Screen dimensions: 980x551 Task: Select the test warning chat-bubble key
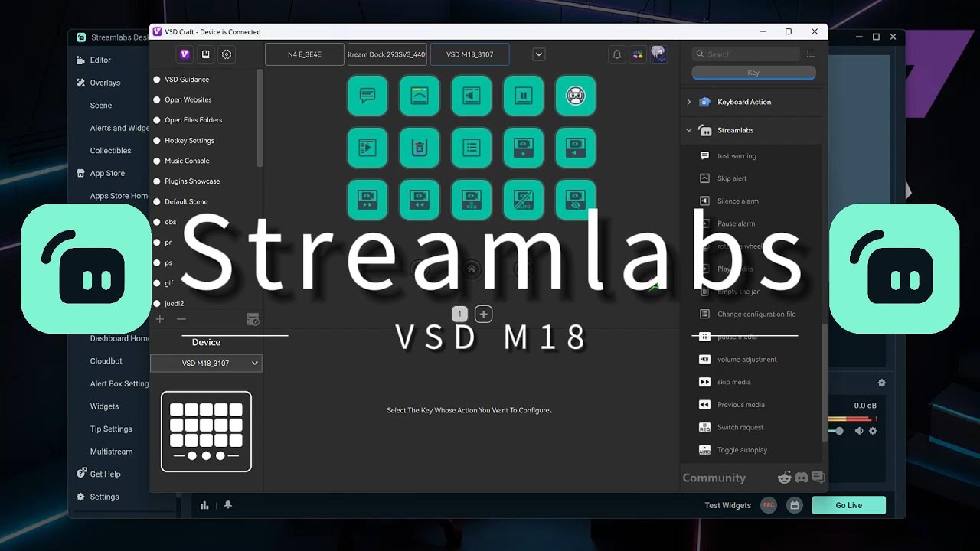[x=367, y=96]
